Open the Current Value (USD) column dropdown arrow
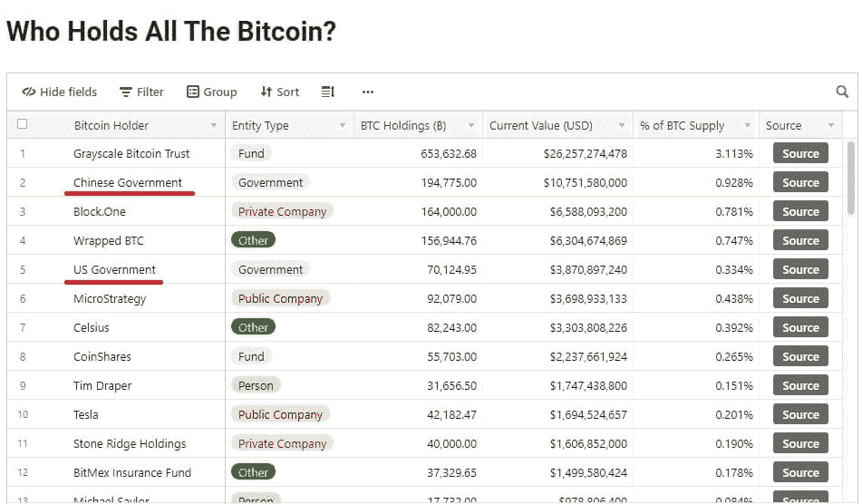 622,125
